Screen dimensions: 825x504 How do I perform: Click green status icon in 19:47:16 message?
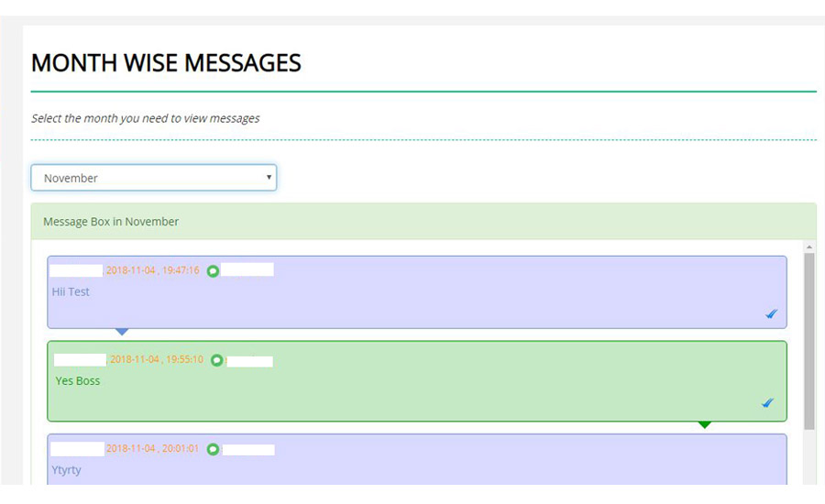[213, 271]
